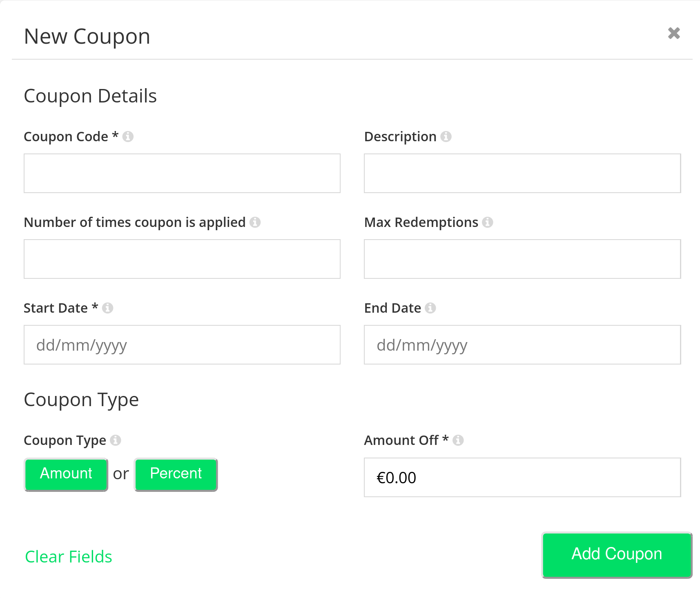Select Percent as the coupon type
The width and height of the screenshot is (700, 598).
coord(176,474)
